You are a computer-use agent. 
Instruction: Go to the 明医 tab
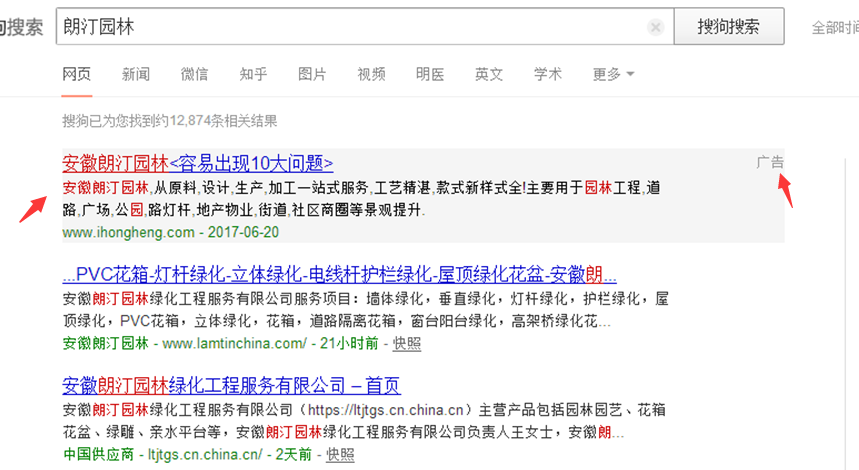430,74
